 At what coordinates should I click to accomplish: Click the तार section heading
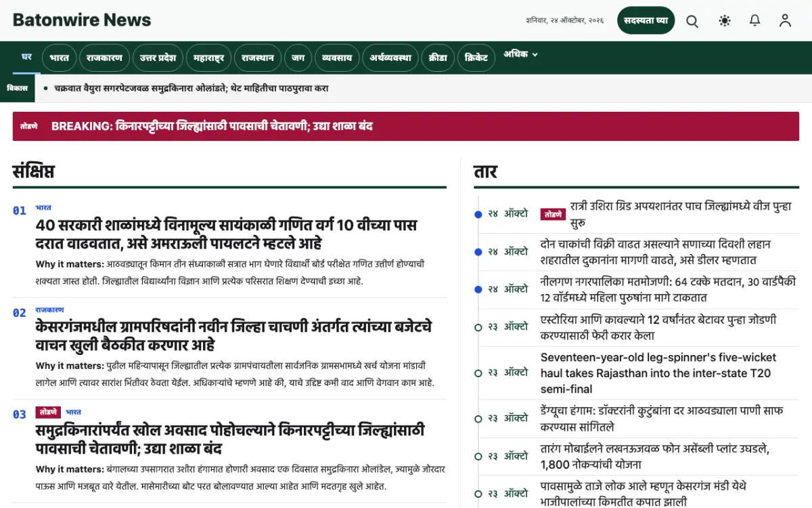(486, 171)
